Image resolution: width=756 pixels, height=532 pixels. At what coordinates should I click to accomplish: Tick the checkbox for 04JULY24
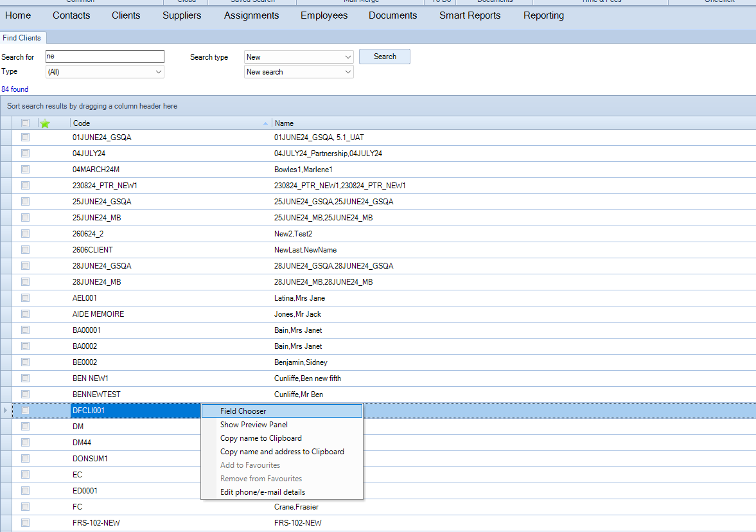26,154
